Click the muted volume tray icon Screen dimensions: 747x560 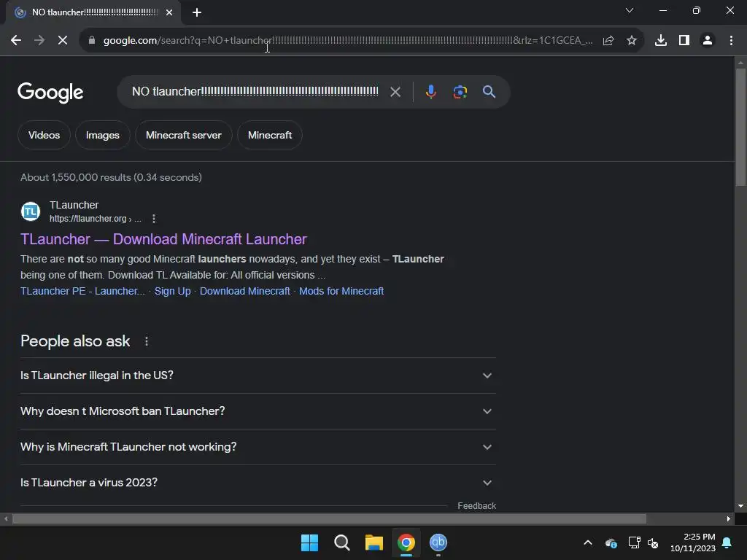[653, 542]
